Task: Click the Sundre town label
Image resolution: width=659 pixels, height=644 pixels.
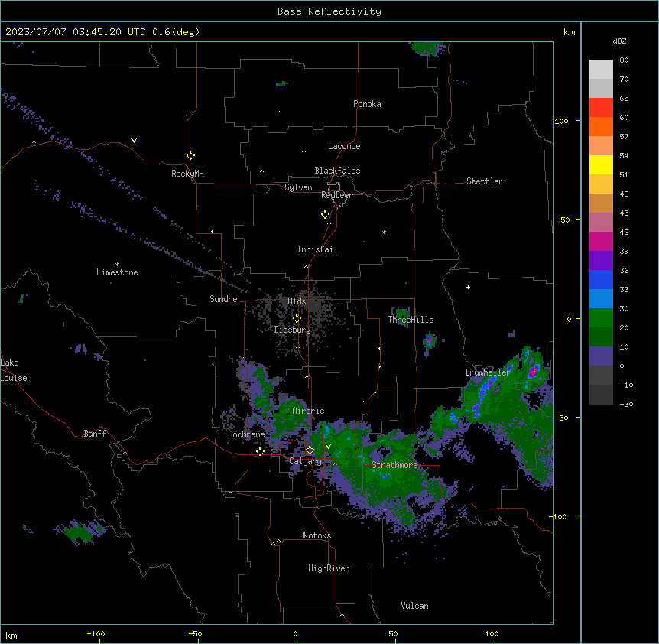Action: [223, 299]
